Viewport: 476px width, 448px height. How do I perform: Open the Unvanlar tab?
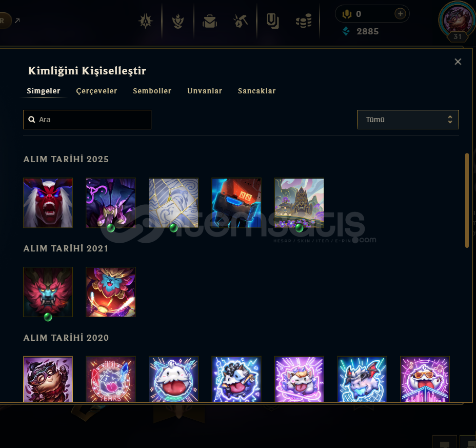coord(205,91)
